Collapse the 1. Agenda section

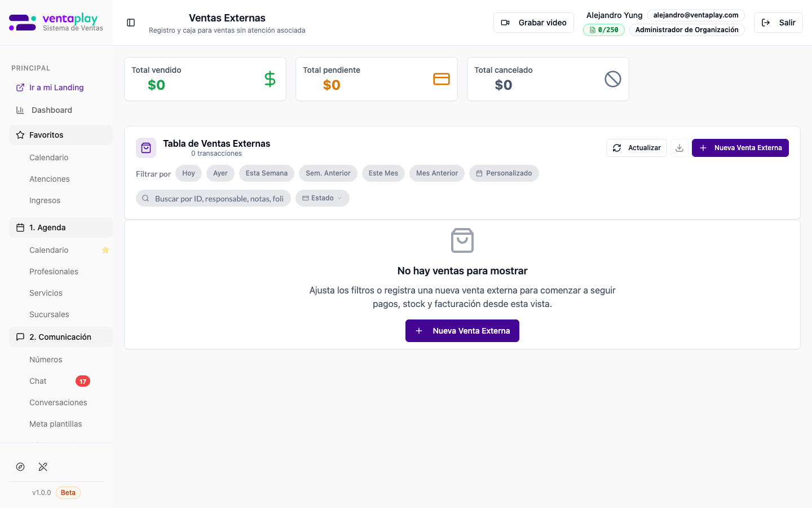point(61,227)
